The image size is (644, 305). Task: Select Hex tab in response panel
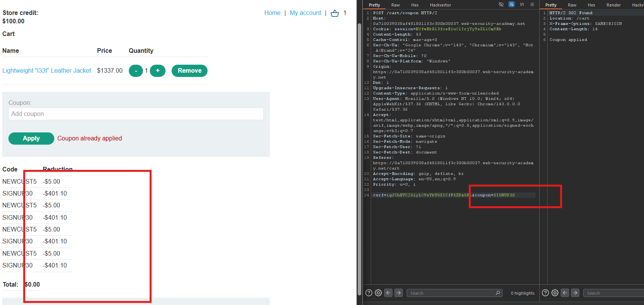[x=592, y=5]
